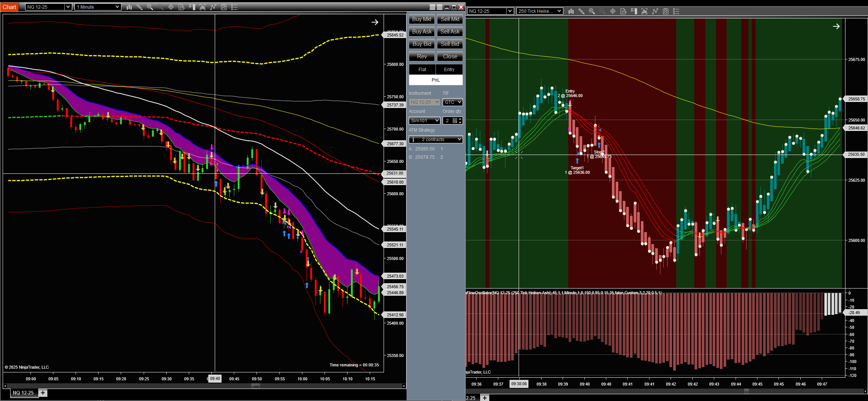The image size is (868, 401).
Task: Click left chart horizontal scrollbar thumb
Action: (255, 386)
